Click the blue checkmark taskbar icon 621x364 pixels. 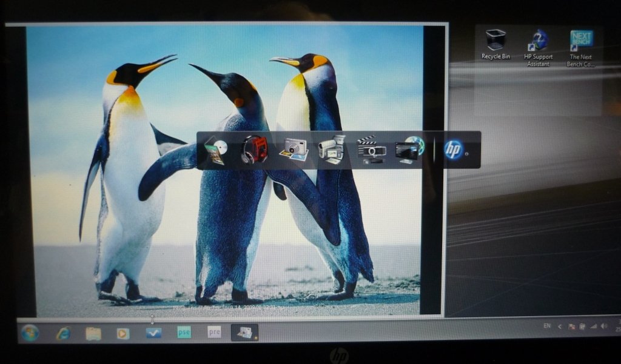coord(153,333)
